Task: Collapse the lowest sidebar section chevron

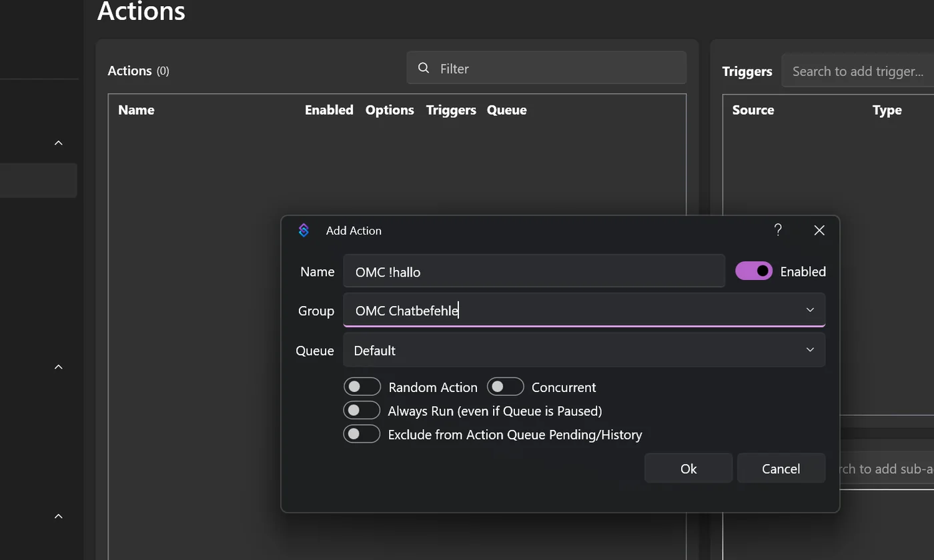Action: click(59, 516)
